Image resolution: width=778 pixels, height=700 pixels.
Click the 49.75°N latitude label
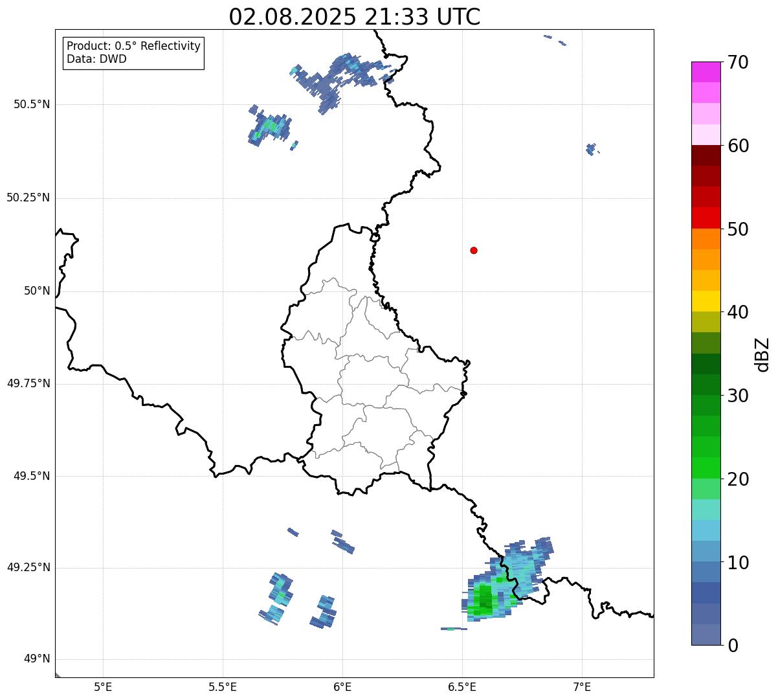(28, 383)
